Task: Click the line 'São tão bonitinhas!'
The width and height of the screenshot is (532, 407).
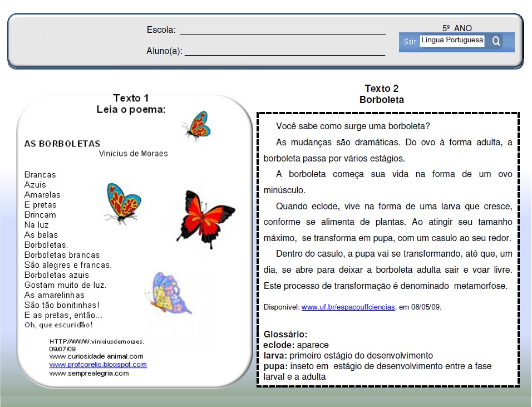Action: [62, 305]
